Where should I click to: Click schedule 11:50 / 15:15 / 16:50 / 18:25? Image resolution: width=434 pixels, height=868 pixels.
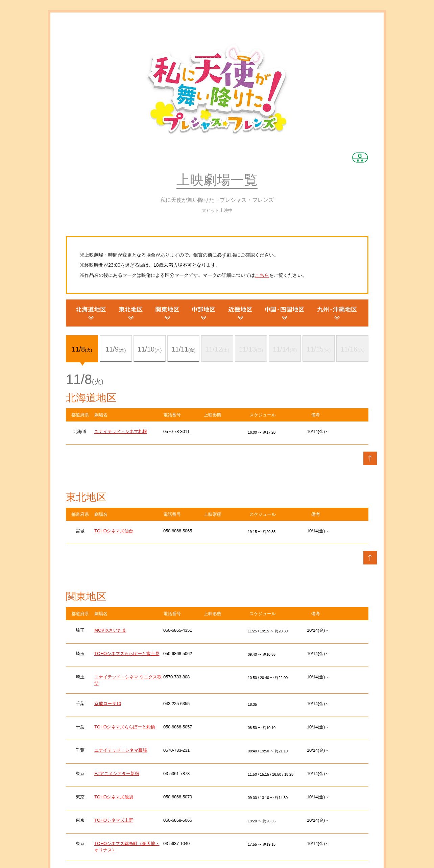(x=270, y=774)
